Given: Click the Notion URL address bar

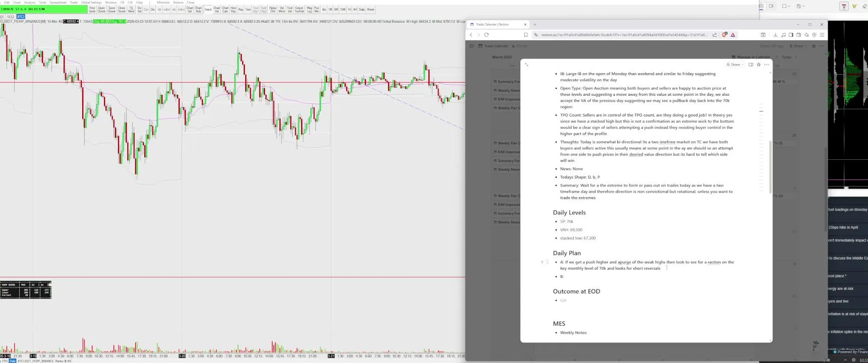Looking at the screenshot, I should point(624,35).
